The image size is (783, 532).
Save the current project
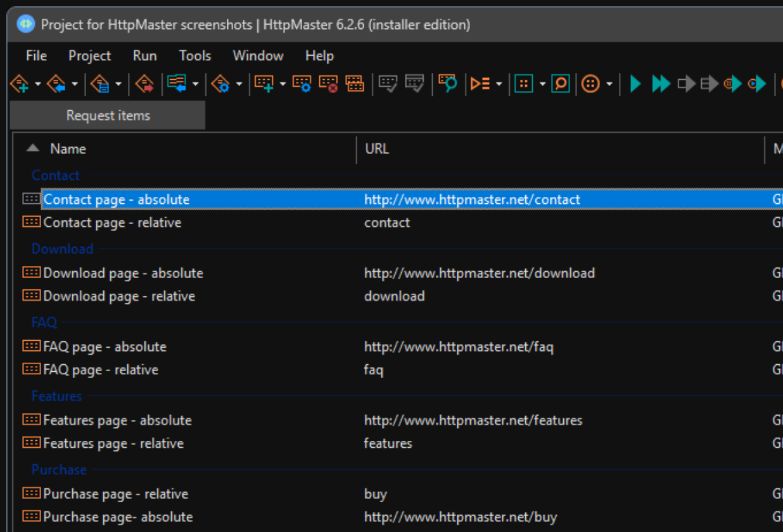99,83
